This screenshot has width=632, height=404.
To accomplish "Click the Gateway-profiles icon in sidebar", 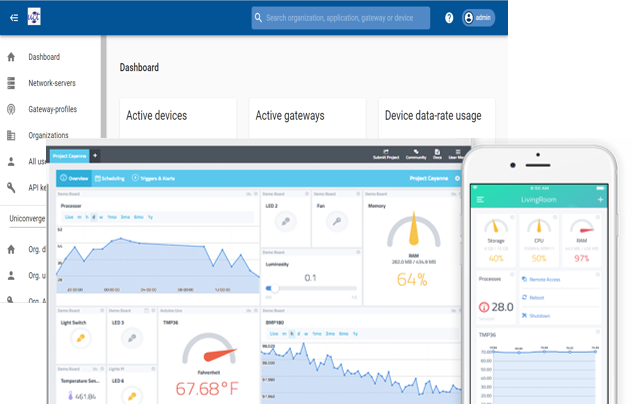I will click(x=11, y=109).
